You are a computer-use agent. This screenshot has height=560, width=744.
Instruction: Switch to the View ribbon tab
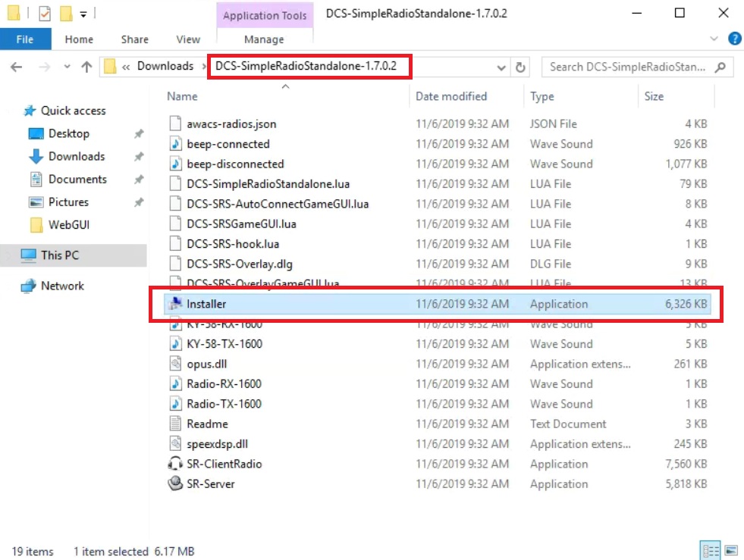(188, 39)
